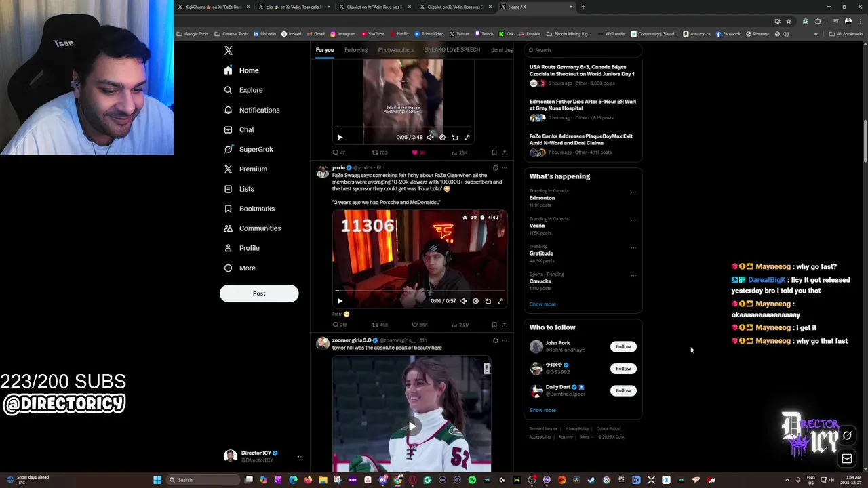Click the Post button
Screen dimensions: 868x488
coord(259,293)
